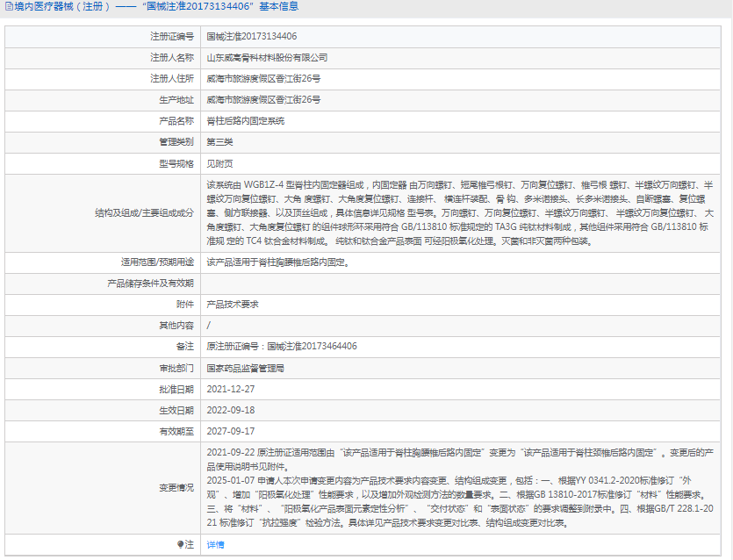
Task: Click the document icon beside 境内医疗器械 title
Action: [x=9, y=6]
